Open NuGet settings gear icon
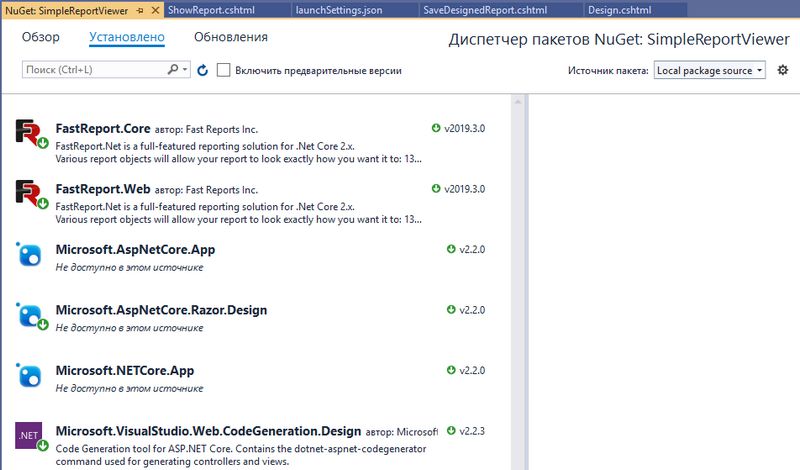This screenshot has width=800, height=470. pos(783,70)
